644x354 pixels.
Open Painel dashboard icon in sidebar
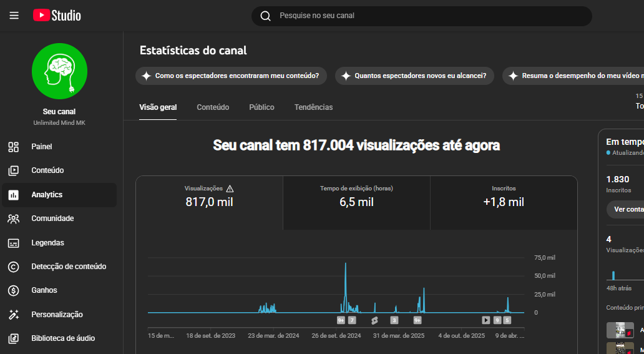14,147
